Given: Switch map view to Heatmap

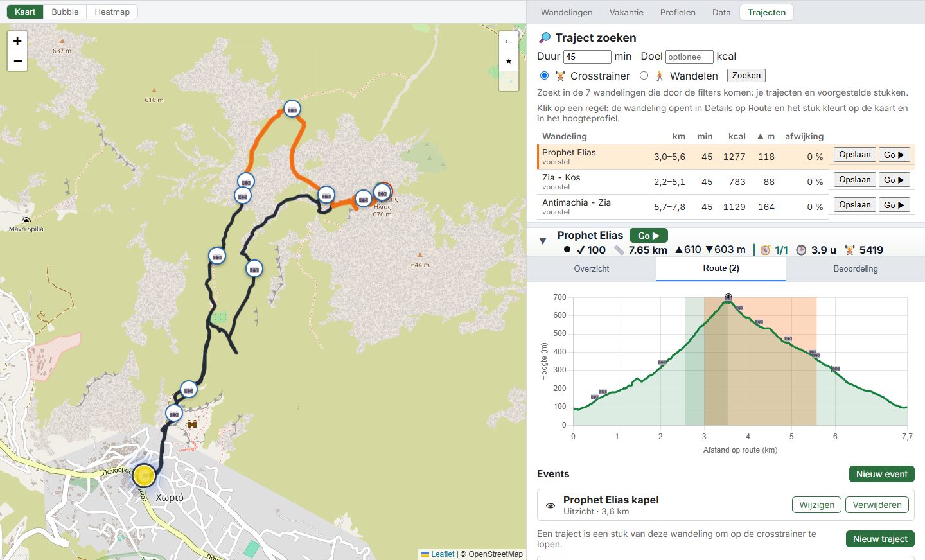Looking at the screenshot, I should [x=112, y=12].
